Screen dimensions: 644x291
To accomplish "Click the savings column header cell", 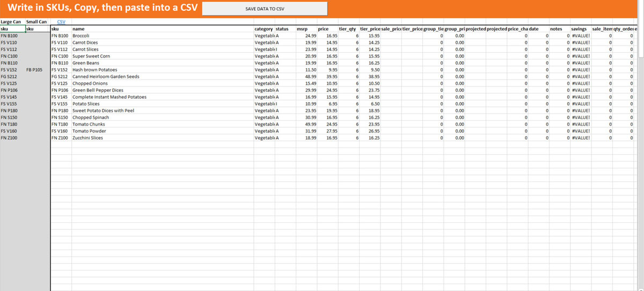I will click(580, 28).
